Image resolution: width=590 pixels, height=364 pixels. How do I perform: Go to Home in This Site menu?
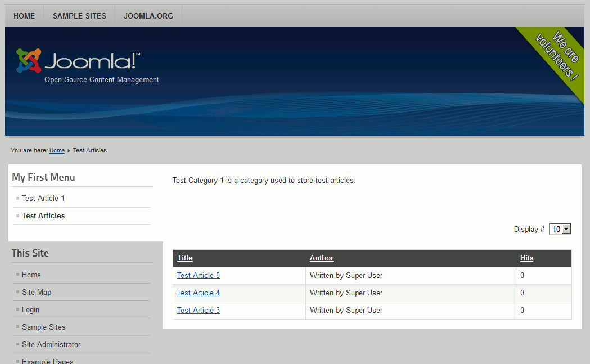[x=31, y=275]
